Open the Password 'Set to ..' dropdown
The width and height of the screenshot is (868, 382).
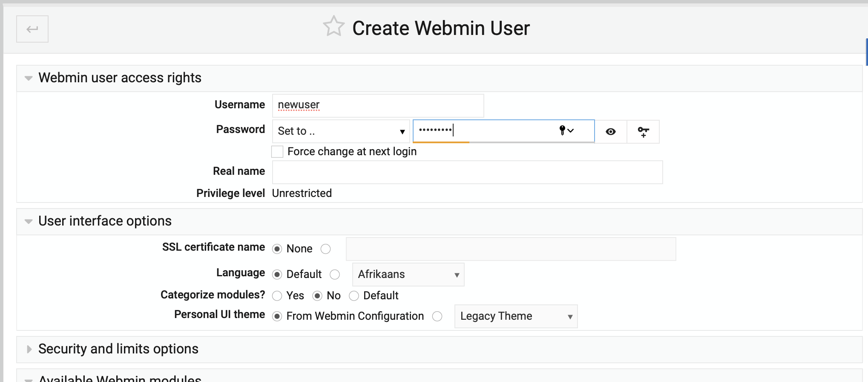tap(341, 131)
